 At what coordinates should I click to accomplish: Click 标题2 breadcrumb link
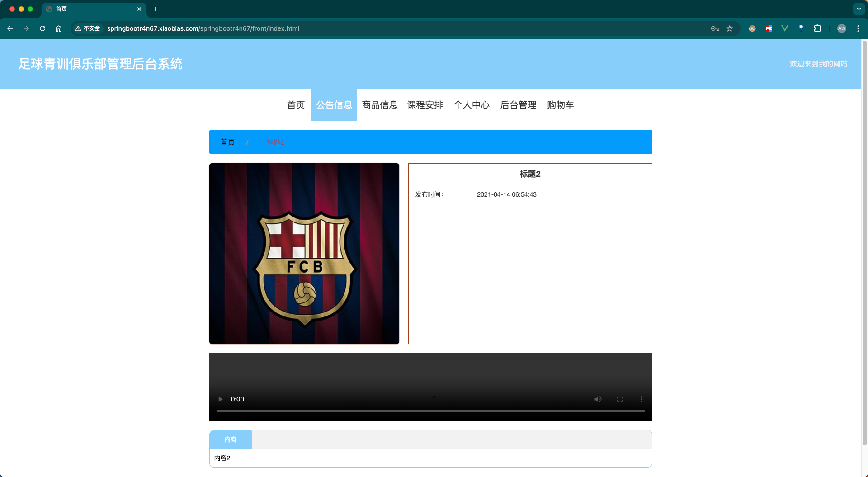coord(275,142)
